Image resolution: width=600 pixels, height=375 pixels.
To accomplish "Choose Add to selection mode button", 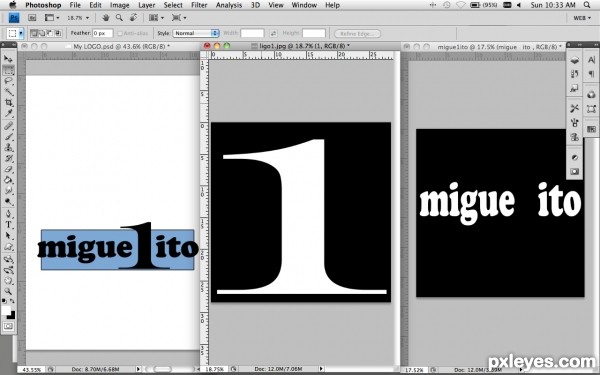I will [42, 33].
